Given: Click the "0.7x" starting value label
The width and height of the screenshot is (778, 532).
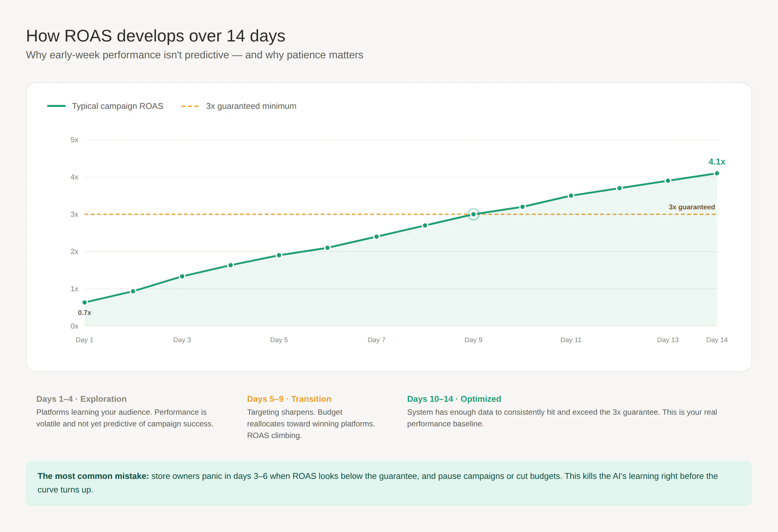Looking at the screenshot, I should point(84,313).
